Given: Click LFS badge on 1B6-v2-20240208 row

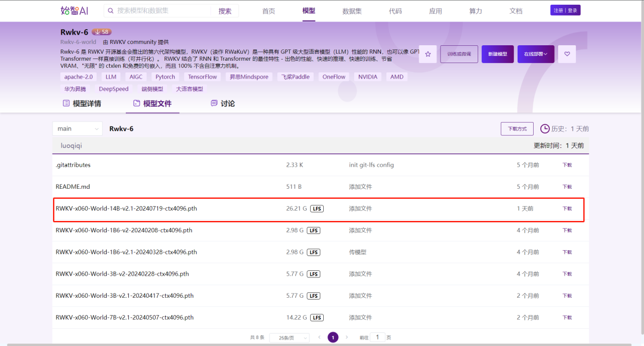Looking at the screenshot, I should tap(314, 230).
